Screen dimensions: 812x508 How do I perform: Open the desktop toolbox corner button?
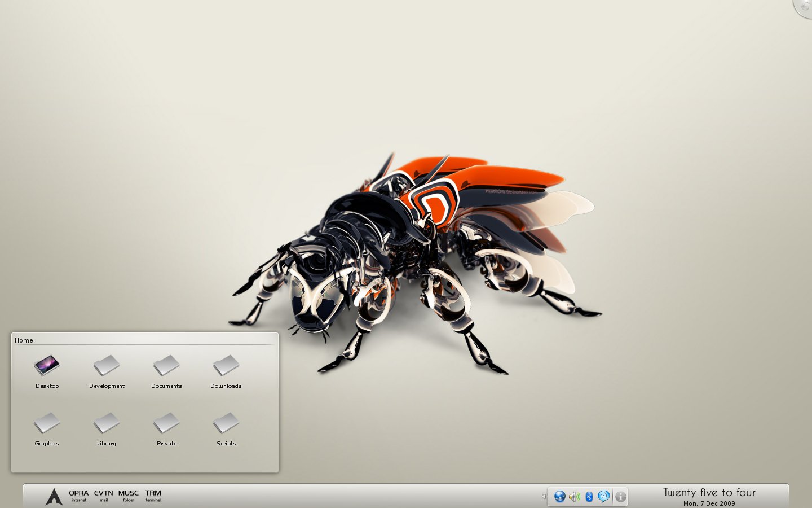point(804,8)
